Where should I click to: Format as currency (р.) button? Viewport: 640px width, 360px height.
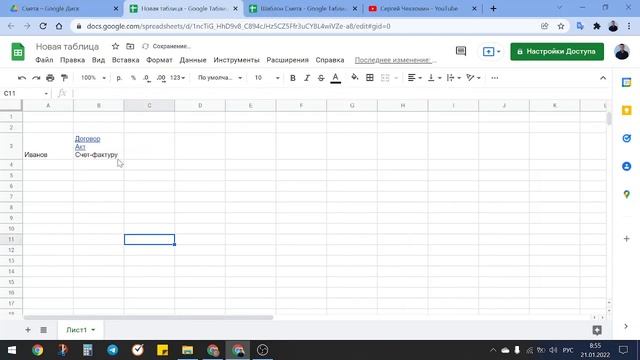tap(119, 78)
